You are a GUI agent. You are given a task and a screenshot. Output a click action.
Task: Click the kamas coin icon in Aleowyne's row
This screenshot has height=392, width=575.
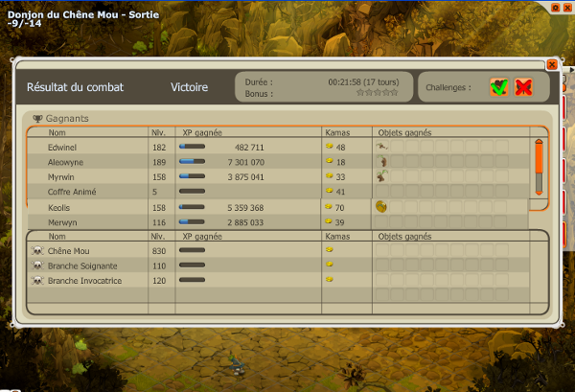point(330,161)
